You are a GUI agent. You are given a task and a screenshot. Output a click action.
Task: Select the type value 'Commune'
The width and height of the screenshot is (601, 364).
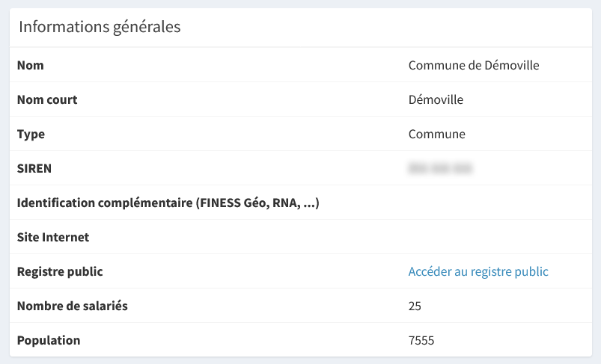point(437,135)
